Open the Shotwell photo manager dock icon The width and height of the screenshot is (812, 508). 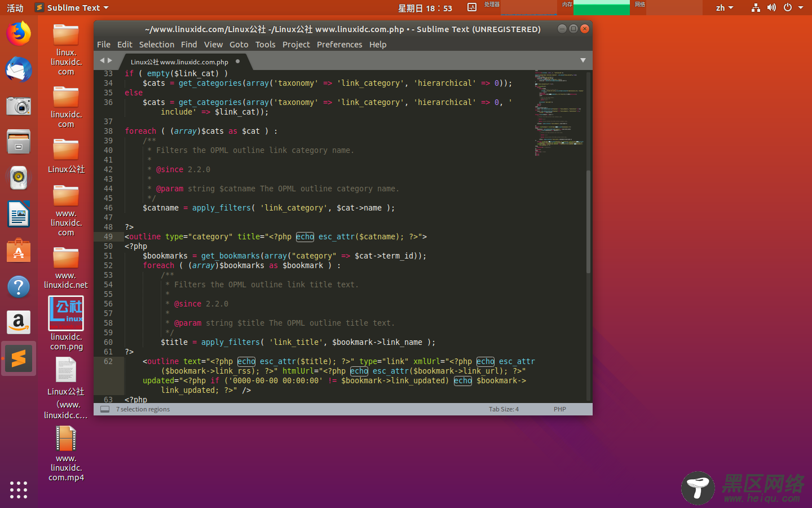tap(19, 106)
